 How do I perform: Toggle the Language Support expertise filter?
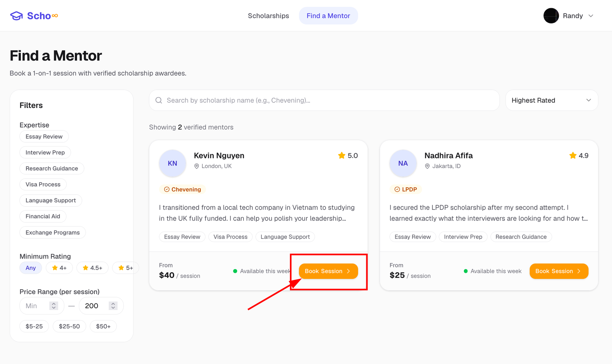pos(51,200)
